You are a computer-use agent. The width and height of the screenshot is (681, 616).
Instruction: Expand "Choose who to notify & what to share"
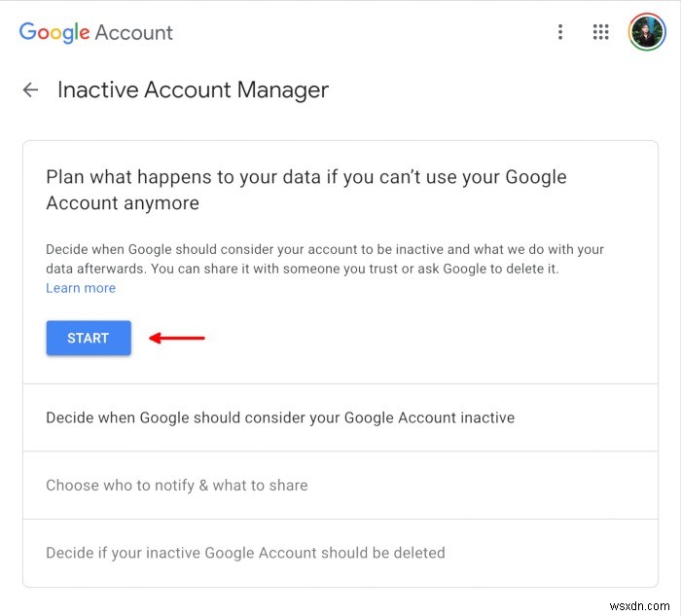[x=177, y=485]
